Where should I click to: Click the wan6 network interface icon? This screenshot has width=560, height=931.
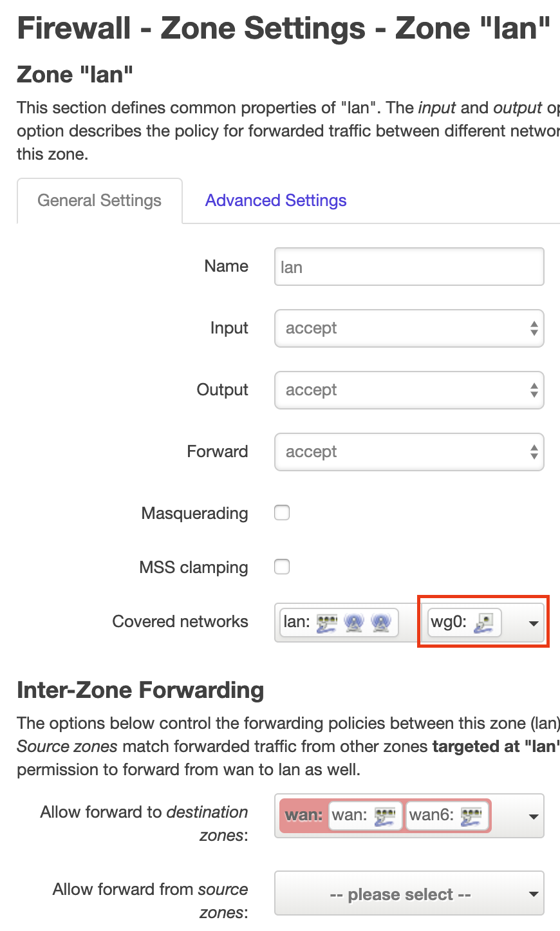pos(471,816)
